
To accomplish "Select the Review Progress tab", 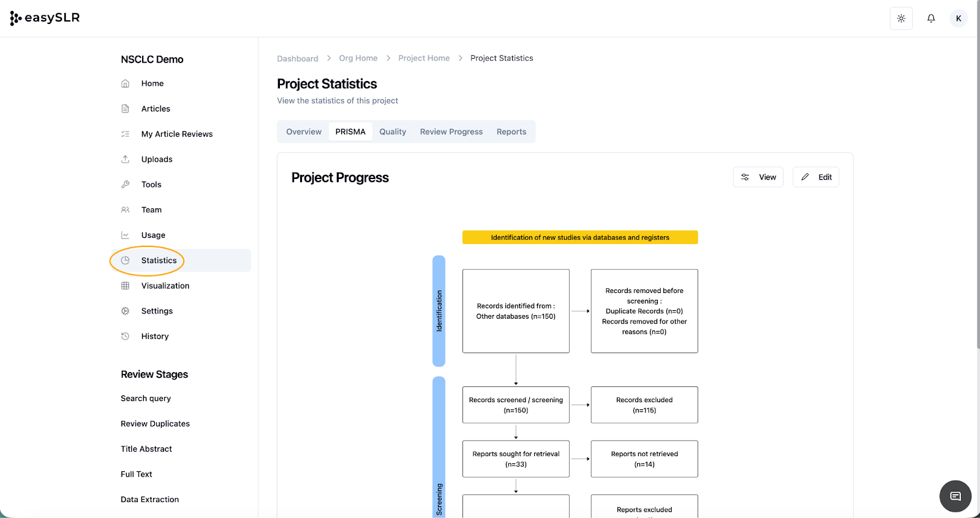I will (451, 132).
